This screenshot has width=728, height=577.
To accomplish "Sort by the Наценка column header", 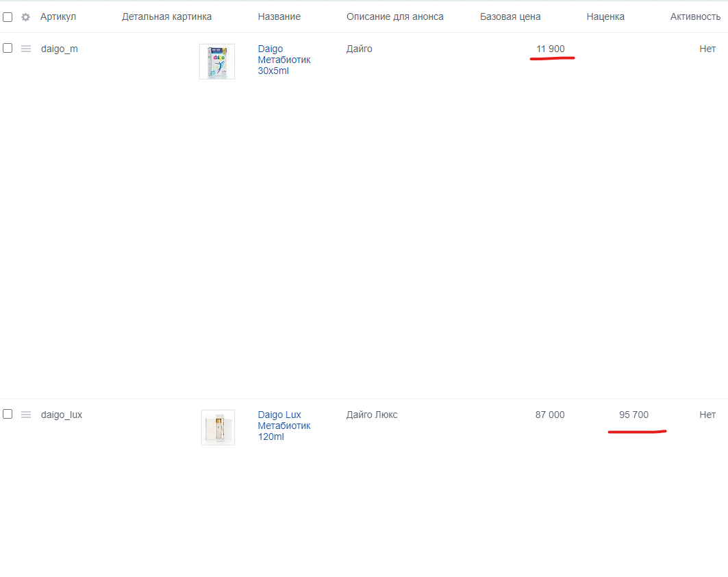I will 605,16.
